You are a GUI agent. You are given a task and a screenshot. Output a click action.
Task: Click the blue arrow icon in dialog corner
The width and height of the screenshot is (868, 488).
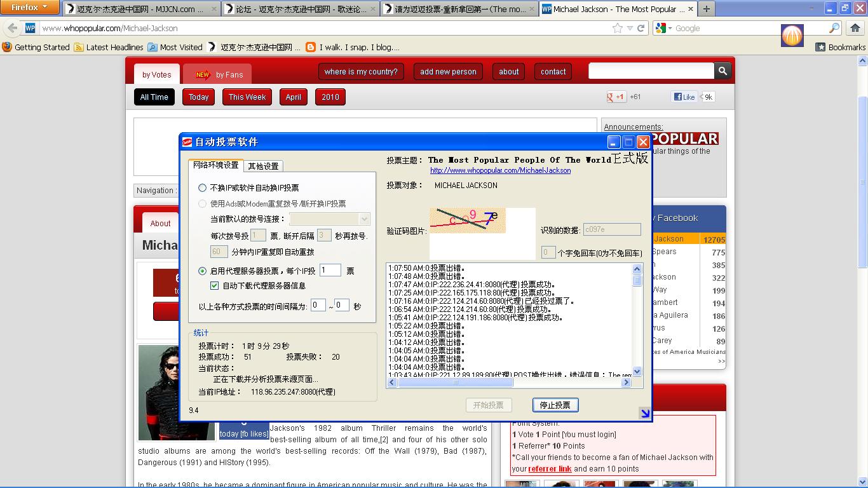click(x=645, y=414)
